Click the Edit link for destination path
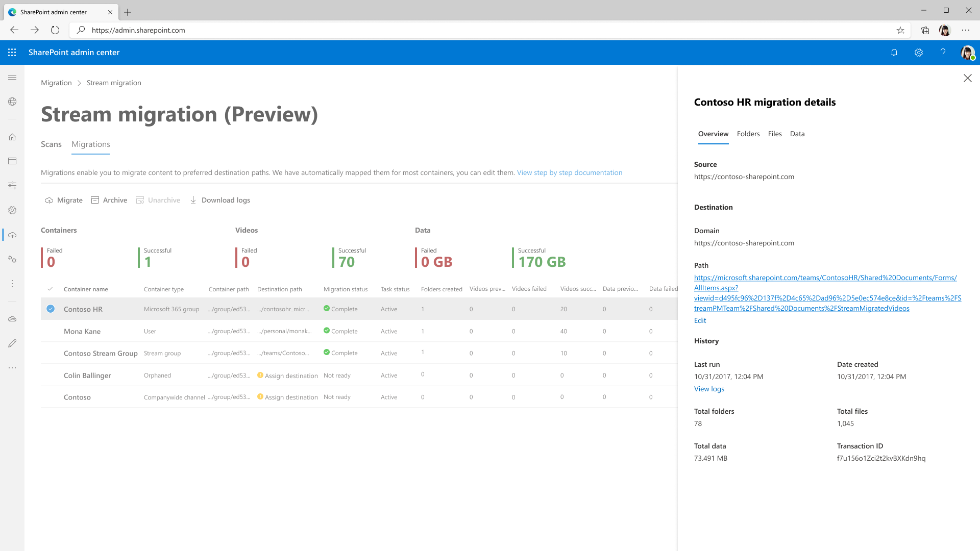Screen dimensions: 980x551 (699, 319)
